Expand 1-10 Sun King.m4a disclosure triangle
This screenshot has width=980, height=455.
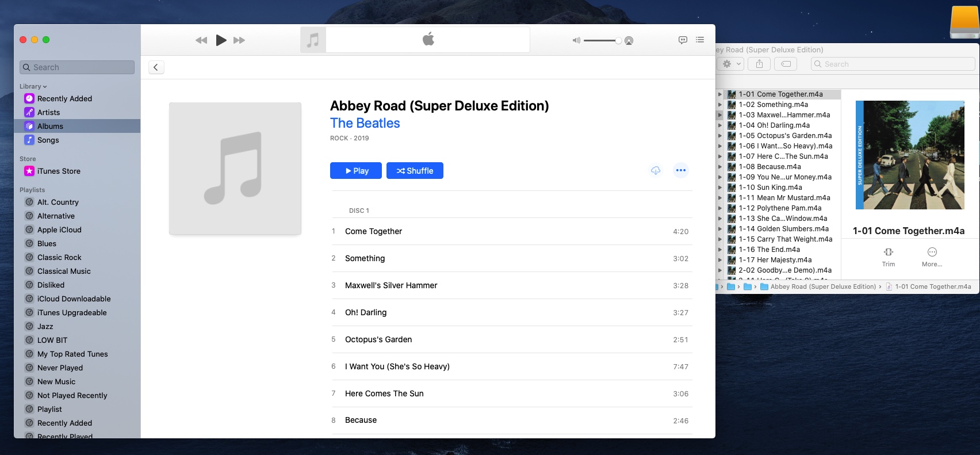click(x=719, y=188)
